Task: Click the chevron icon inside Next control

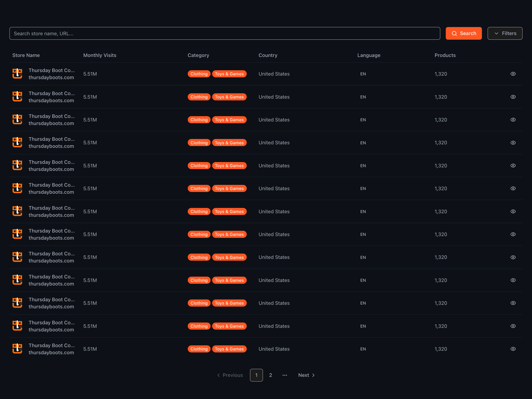Action: (x=313, y=375)
